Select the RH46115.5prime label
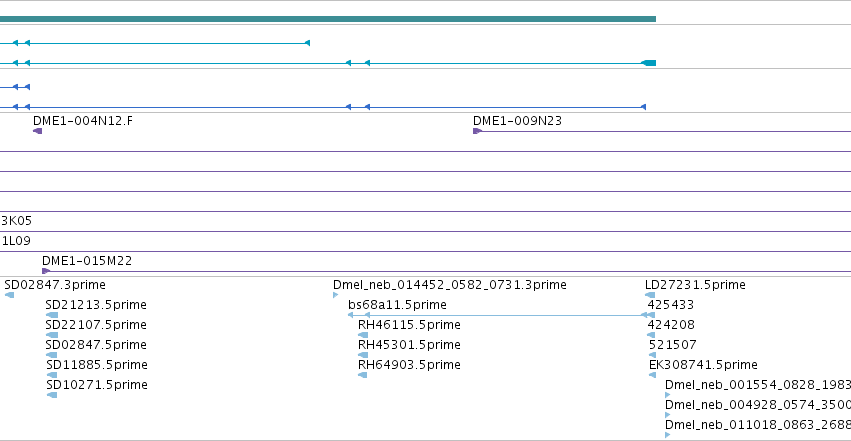The height and width of the screenshot is (441, 851). coord(409,324)
